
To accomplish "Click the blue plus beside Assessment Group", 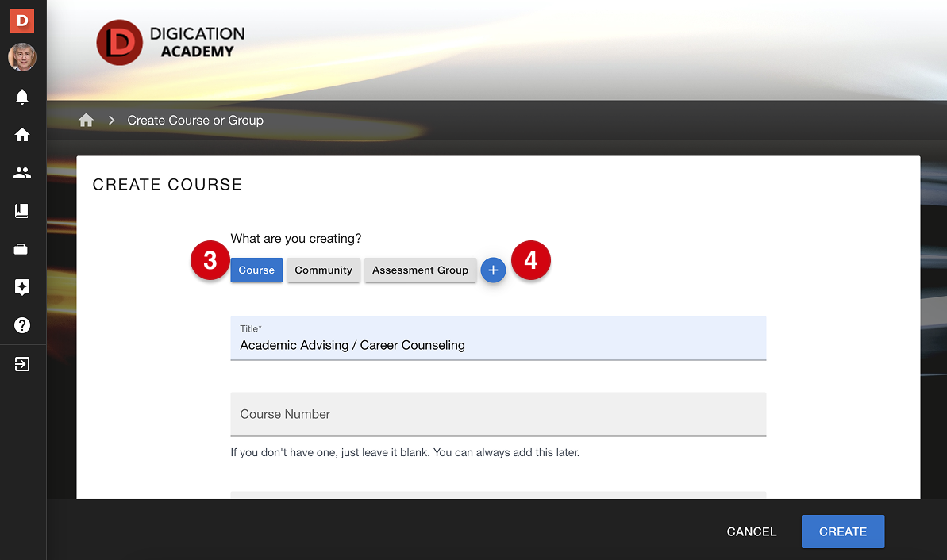I will 493,270.
